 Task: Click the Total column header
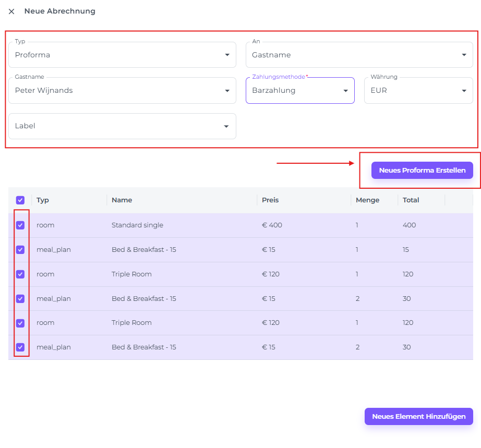(x=411, y=200)
